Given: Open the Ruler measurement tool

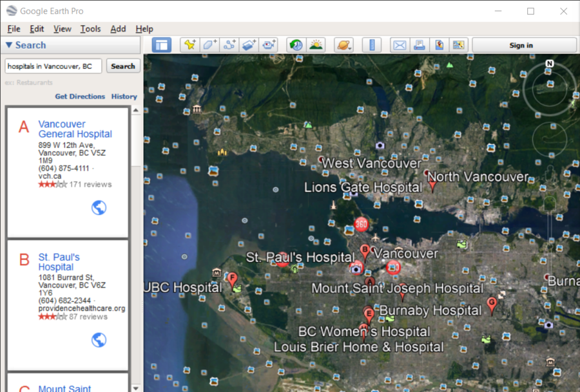Looking at the screenshot, I should (x=372, y=44).
